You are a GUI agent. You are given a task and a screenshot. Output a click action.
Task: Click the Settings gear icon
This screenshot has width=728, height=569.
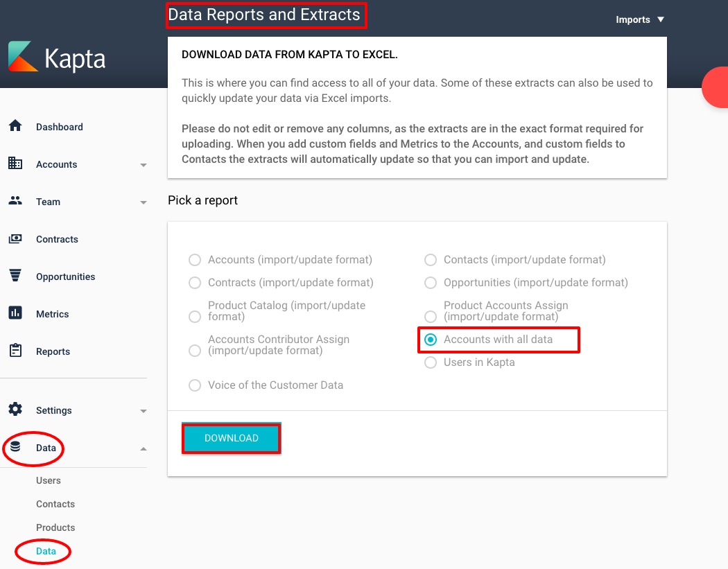(x=15, y=410)
